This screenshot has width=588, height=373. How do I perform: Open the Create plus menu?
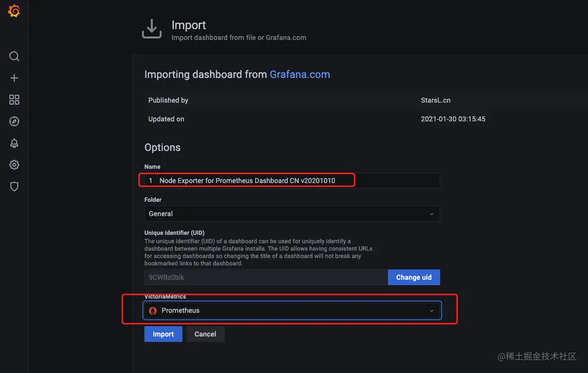[x=14, y=78]
